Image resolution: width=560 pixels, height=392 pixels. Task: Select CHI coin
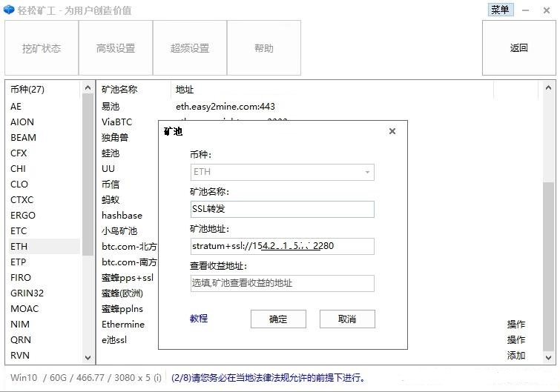[18, 169]
